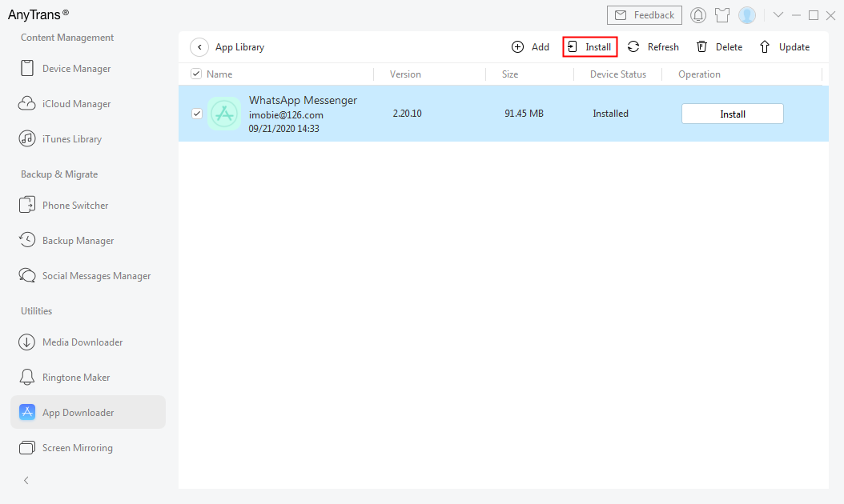Click the WhatsApp Messenger app icon
Image resolution: width=844 pixels, height=504 pixels.
[224, 114]
